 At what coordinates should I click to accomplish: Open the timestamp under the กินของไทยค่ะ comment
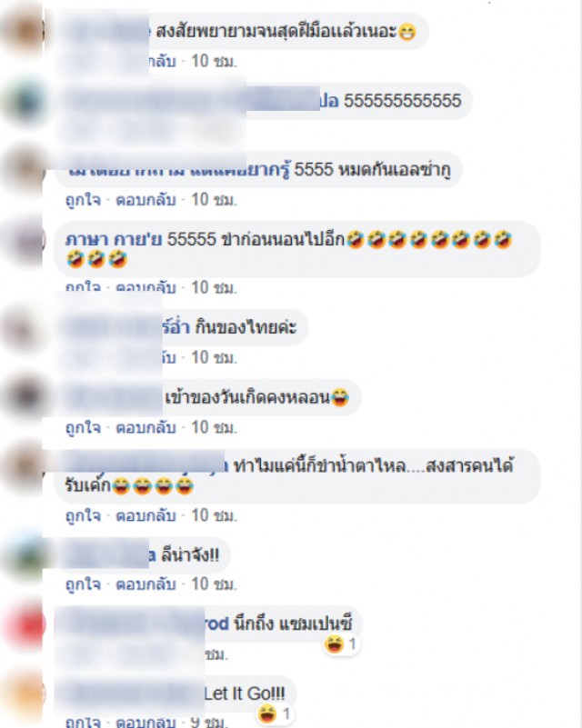[214, 357]
